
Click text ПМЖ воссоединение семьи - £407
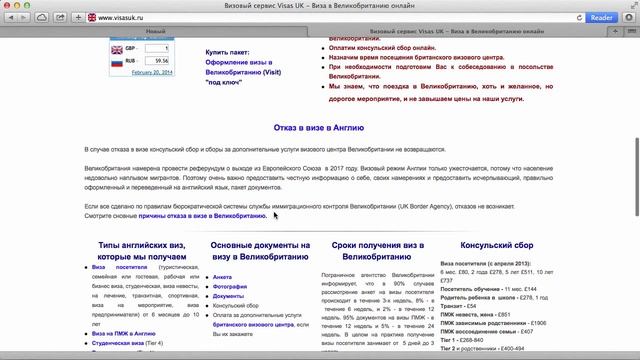[487, 332]
